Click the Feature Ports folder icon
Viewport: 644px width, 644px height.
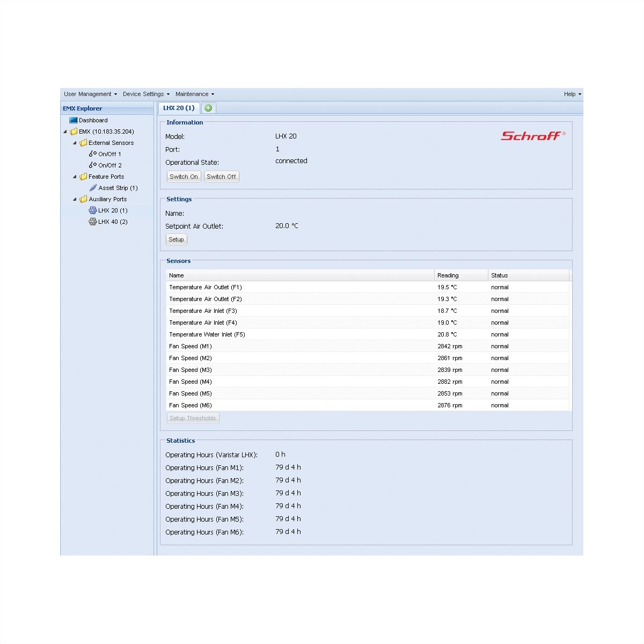pyautogui.click(x=83, y=177)
